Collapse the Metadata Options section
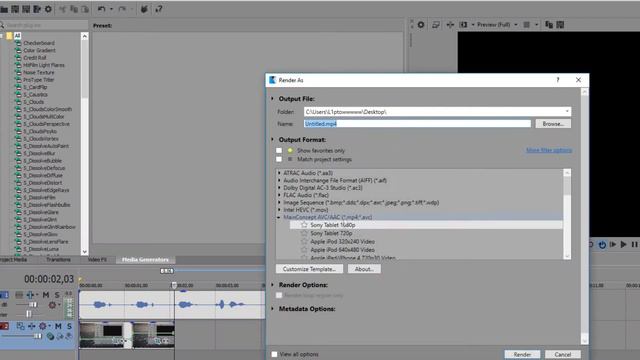 tap(272, 309)
